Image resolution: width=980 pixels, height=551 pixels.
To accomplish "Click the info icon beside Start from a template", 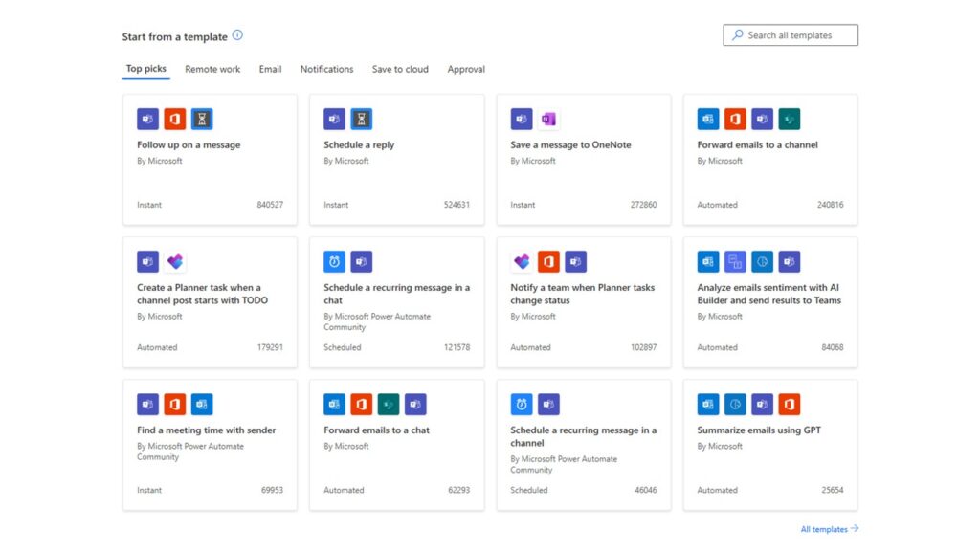I will click(x=237, y=35).
